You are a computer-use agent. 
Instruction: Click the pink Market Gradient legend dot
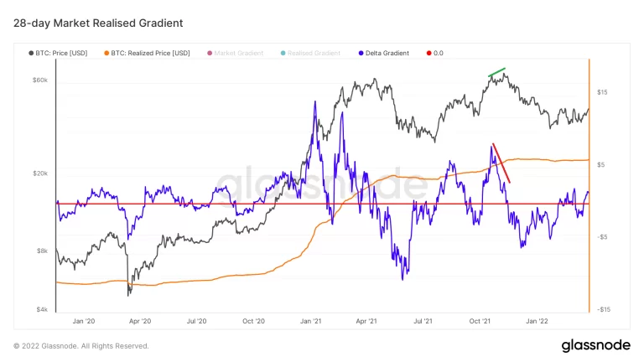click(x=210, y=53)
